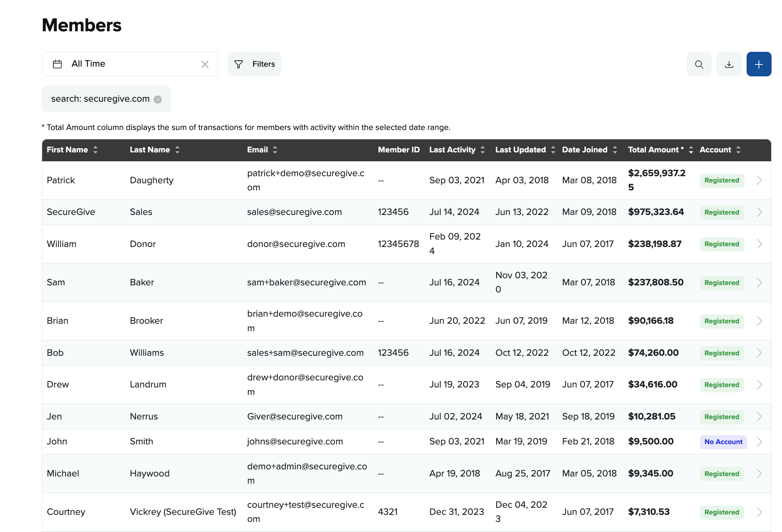Click the download export icon
The image size is (782, 532).
(x=729, y=64)
